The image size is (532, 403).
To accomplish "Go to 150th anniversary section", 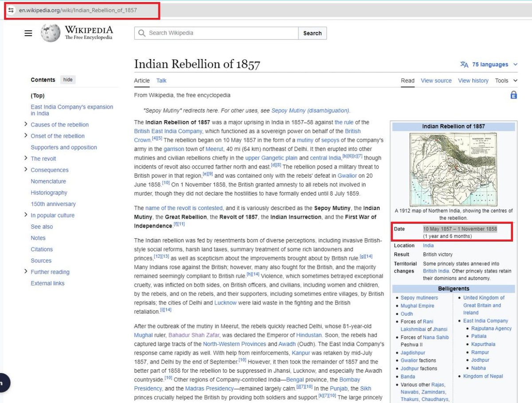I will [53, 204].
